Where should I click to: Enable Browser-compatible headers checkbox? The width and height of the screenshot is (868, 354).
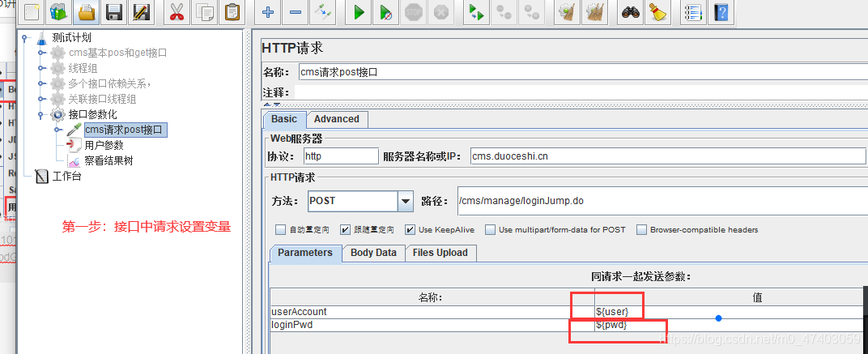point(641,229)
